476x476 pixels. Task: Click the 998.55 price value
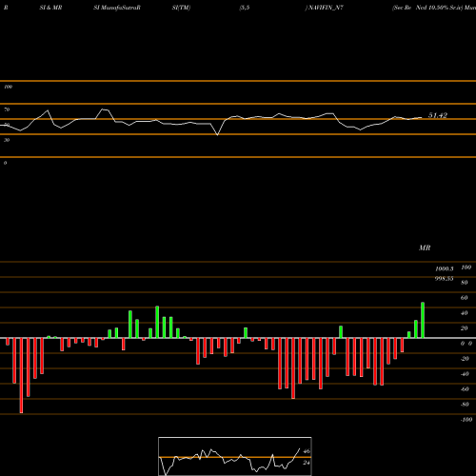444,279
